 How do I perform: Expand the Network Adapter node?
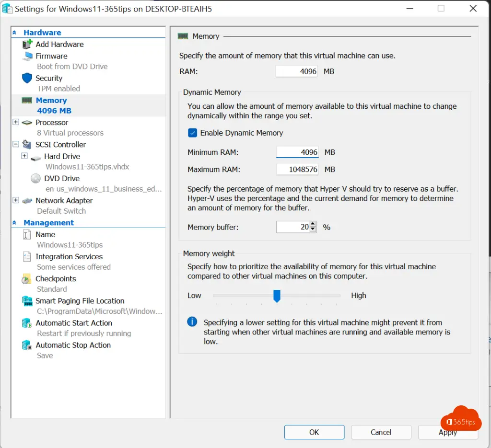pos(16,200)
